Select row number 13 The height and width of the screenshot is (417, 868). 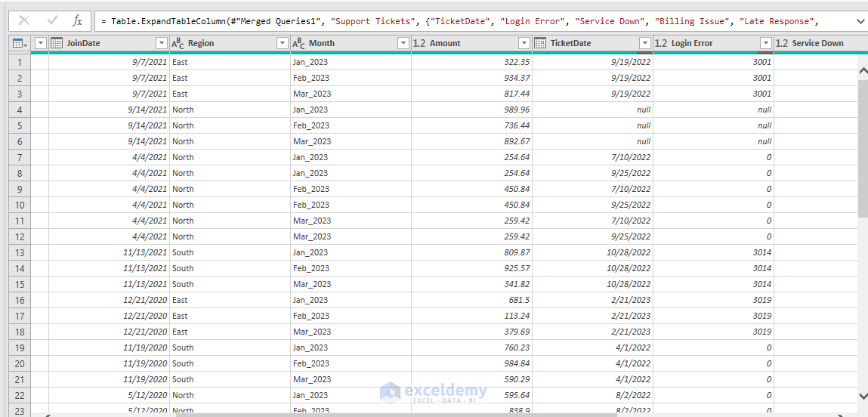(20, 252)
